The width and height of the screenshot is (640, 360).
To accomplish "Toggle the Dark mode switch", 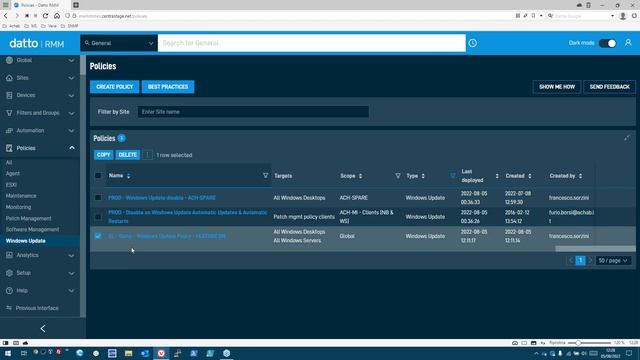I will pyautogui.click(x=607, y=43).
